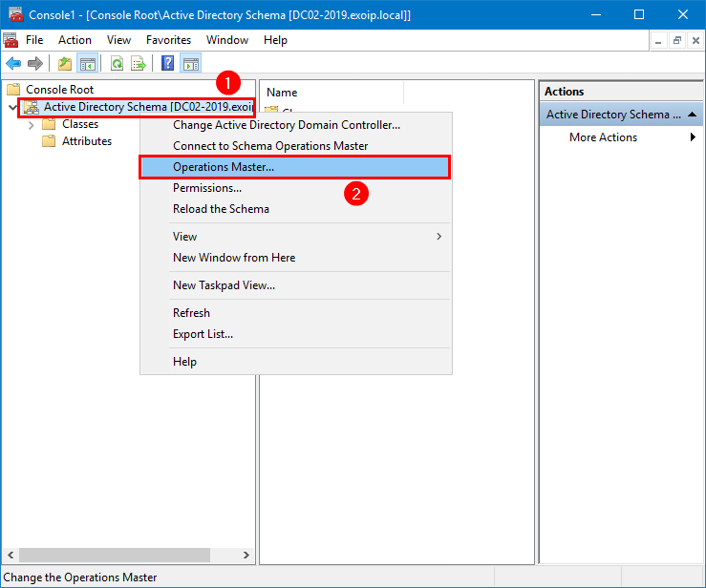706x588 pixels.
Task: Select Console Root tree item
Action: pos(59,89)
